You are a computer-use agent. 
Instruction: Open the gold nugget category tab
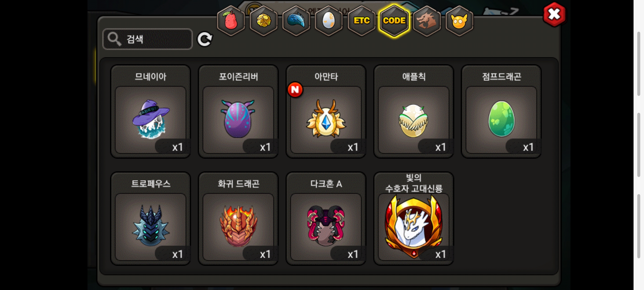tap(264, 21)
